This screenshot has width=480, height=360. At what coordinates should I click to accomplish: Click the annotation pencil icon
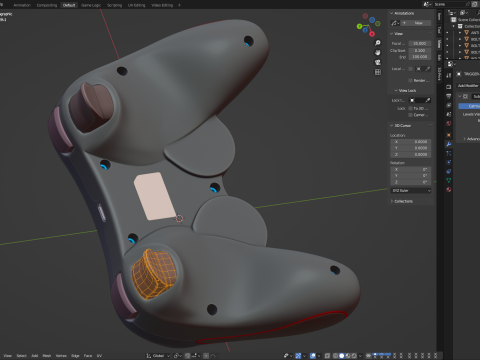(x=394, y=23)
